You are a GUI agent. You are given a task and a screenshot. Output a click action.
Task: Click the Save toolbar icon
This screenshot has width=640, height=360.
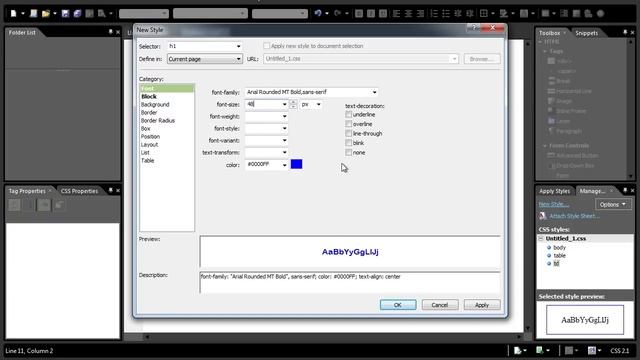[65, 13]
